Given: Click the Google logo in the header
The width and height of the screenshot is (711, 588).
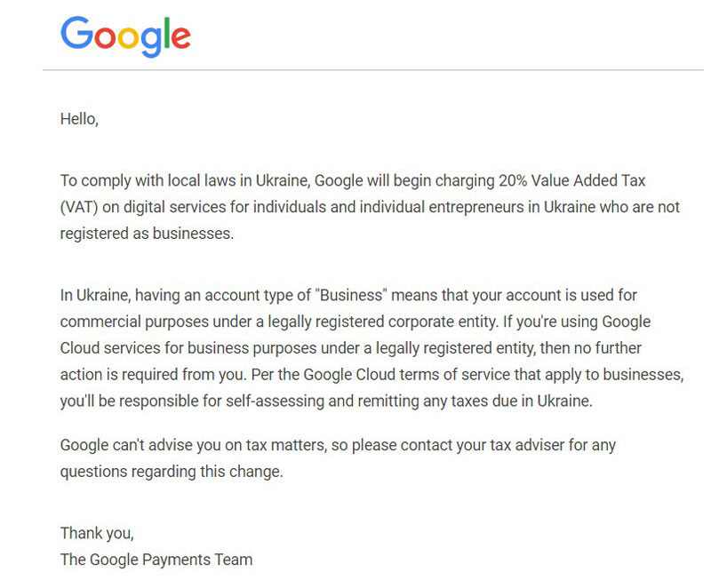Looking at the screenshot, I should click(125, 36).
